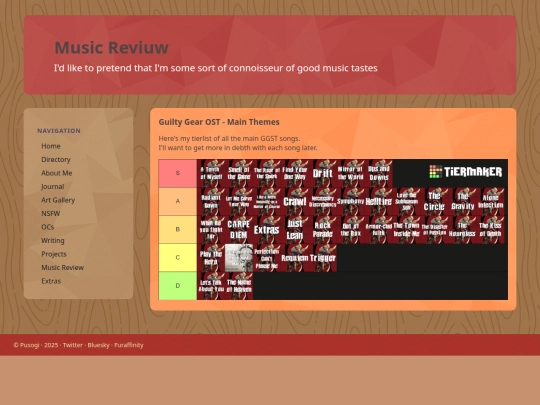Viewport: 540px width, 405px height.
Task: Select the The Kiss of Death tile
Action: (490, 230)
